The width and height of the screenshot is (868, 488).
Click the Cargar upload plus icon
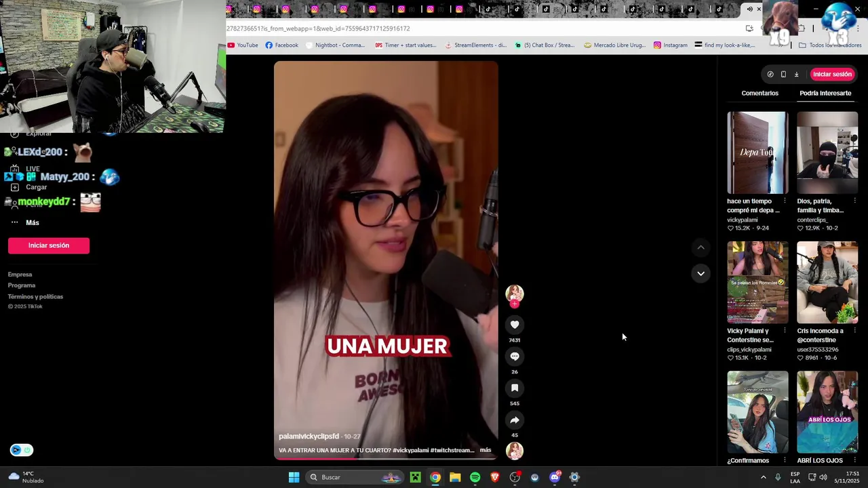coord(14,187)
